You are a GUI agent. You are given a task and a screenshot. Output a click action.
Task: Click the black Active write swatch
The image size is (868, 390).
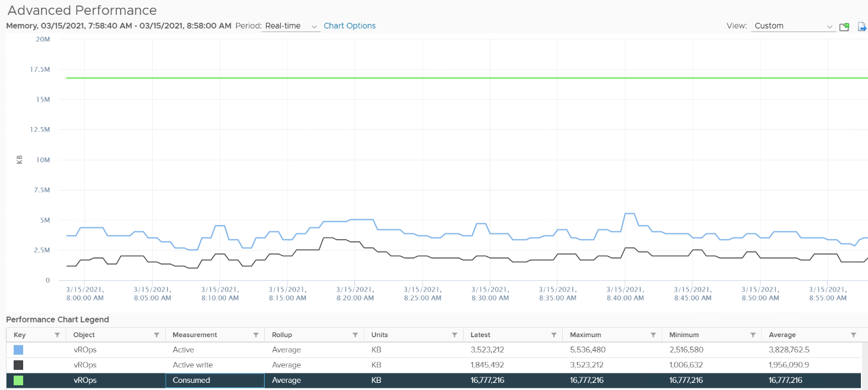18,365
